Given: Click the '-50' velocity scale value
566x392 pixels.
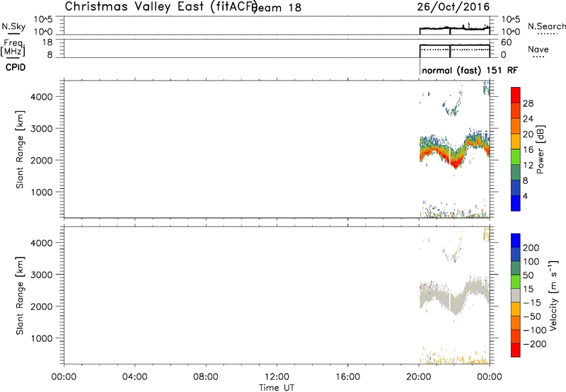Looking at the screenshot, I should pos(532,316).
